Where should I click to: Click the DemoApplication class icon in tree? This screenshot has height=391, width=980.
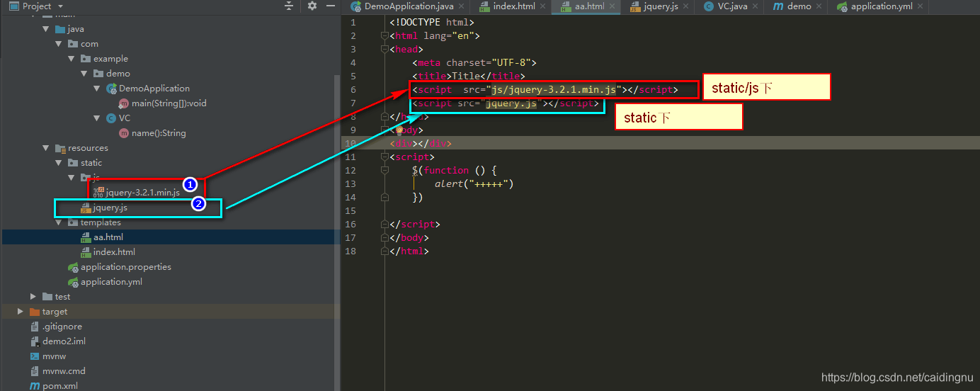tap(111, 89)
